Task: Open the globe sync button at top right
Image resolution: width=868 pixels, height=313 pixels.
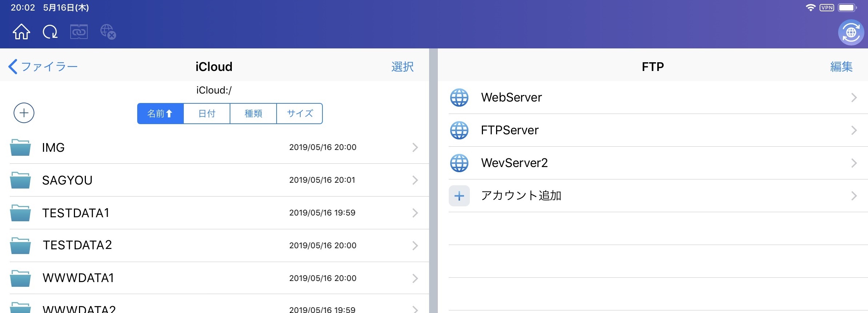Action: pos(851,33)
